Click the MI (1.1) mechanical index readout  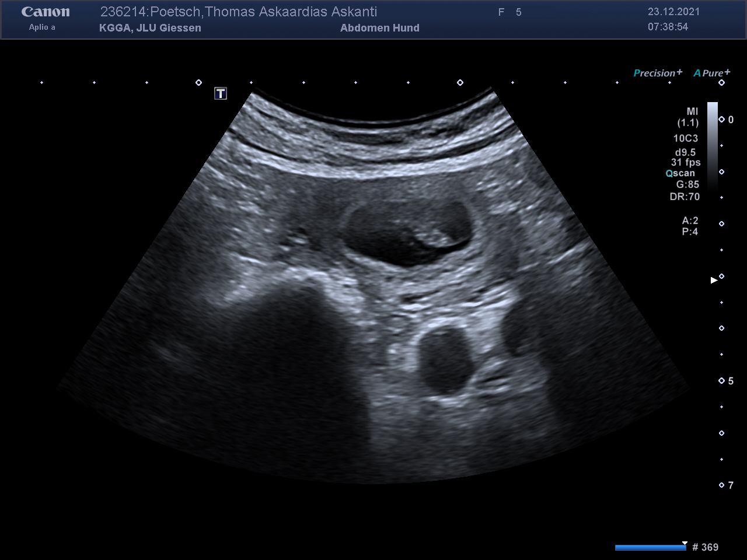click(689, 117)
